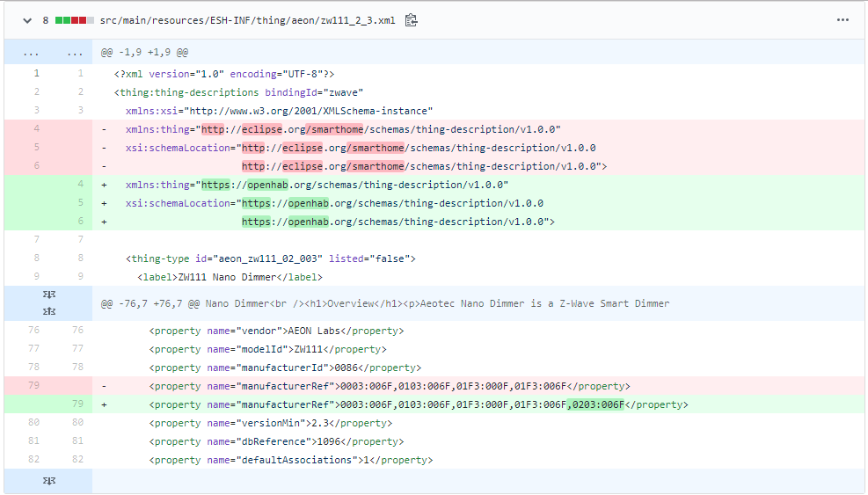Expand lines below line 82

pos(48,481)
